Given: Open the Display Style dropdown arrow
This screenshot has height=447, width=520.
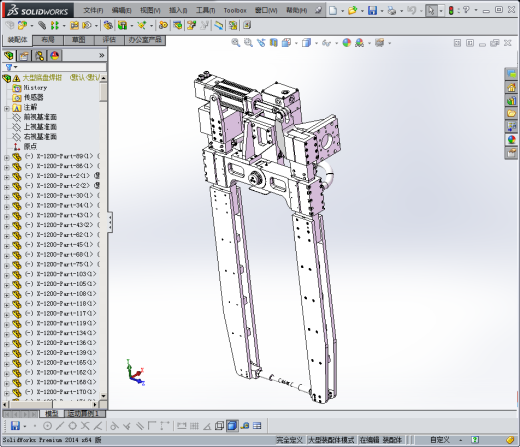Looking at the screenshot, I should 316,43.
